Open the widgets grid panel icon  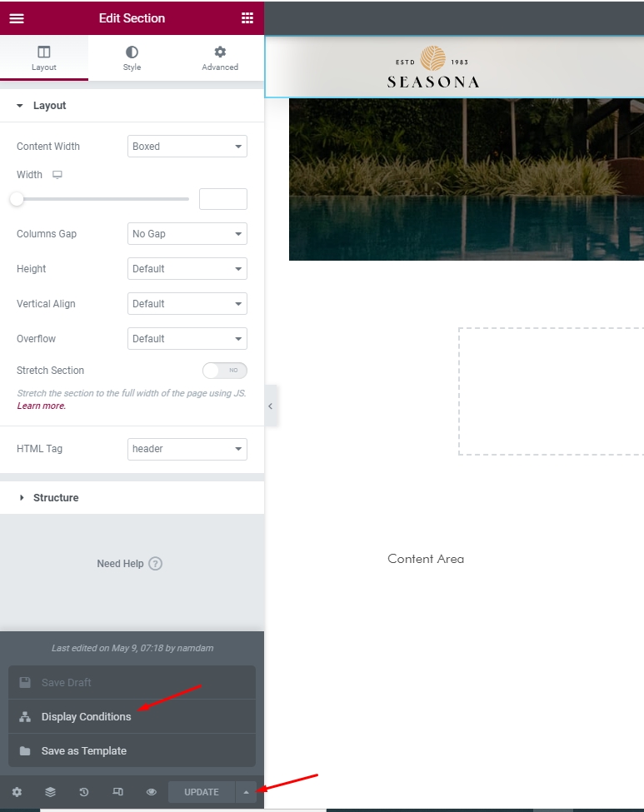pyautogui.click(x=247, y=18)
